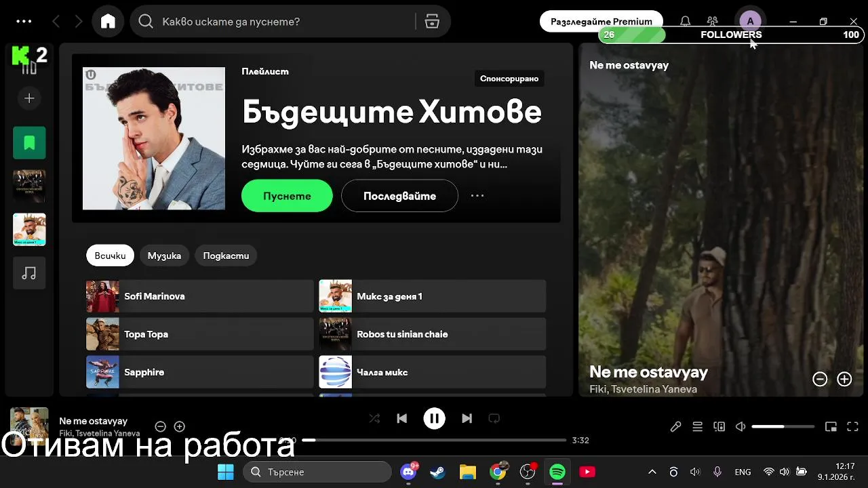
Task: Select the 'Музика' filter chip
Action: 164,256
